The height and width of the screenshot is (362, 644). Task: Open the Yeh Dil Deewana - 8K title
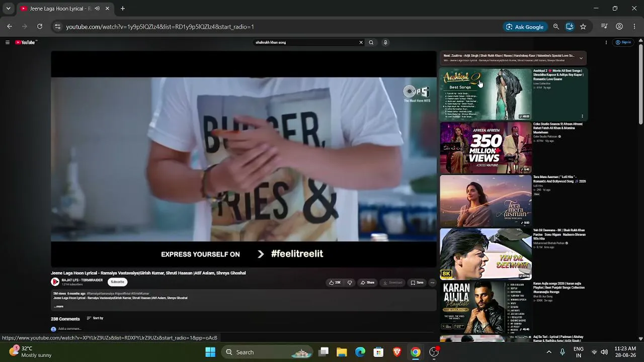pyautogui.click(x=559, y=234)
